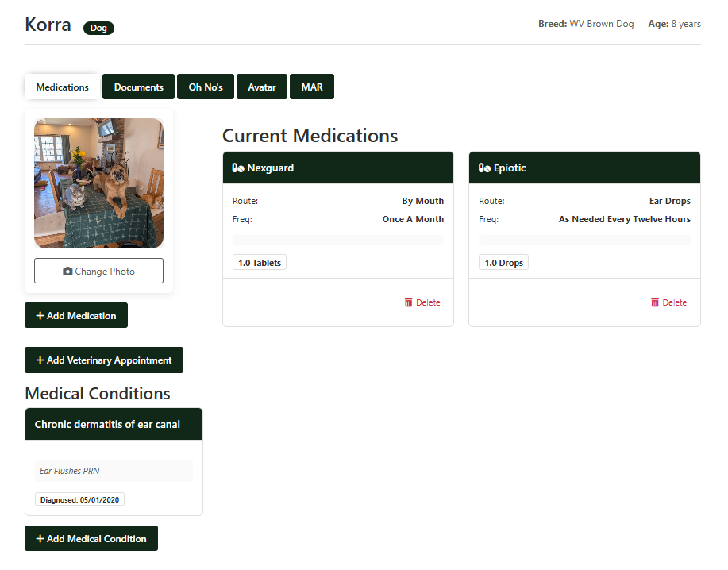
Task: Switch to the Avatar tab
Action: click(262, 87)
